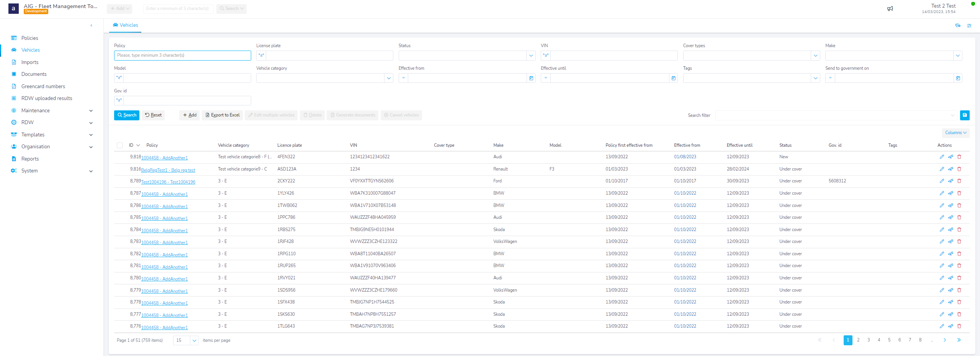
Task: Focus the Policy filter input
Action: coord(183,56)
